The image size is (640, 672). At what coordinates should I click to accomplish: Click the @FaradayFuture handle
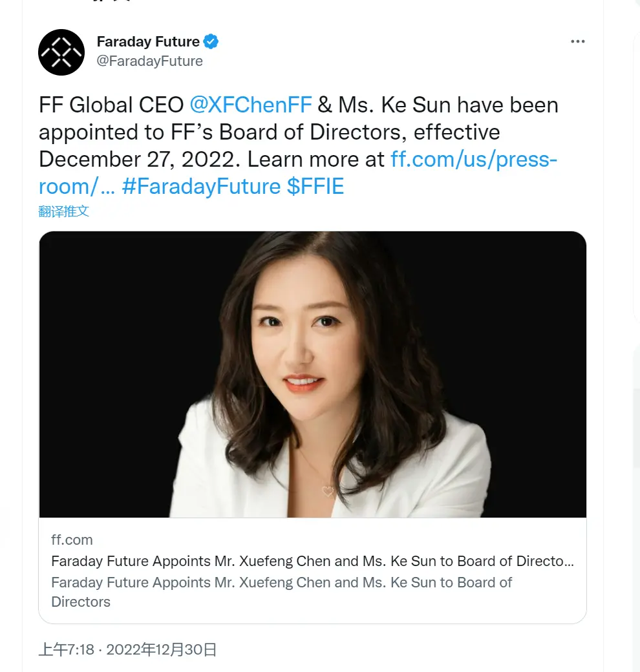[x=149, y=61]
